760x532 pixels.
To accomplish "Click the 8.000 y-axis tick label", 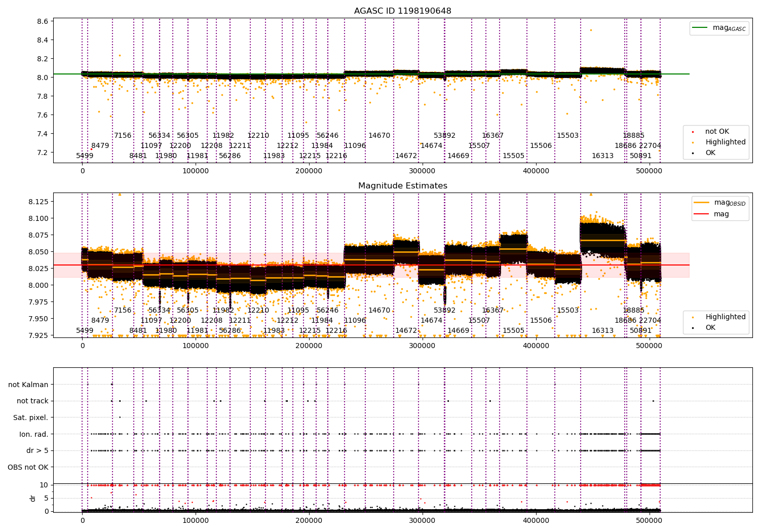I will [x=39, y=285].
